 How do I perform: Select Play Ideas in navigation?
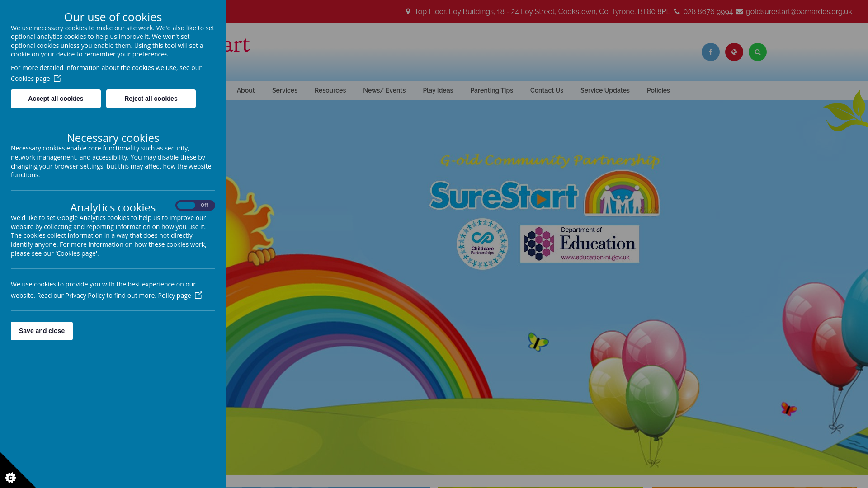point(438,90)
